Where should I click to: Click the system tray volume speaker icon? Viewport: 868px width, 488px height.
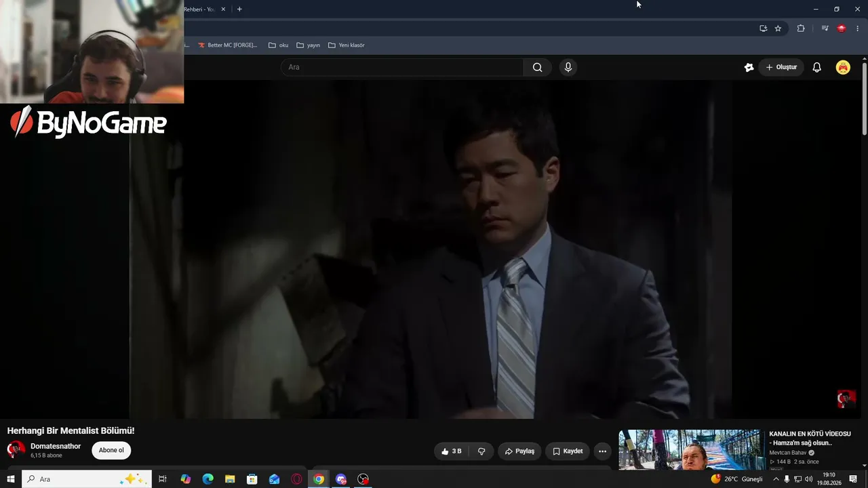click(x=808, y=479)
